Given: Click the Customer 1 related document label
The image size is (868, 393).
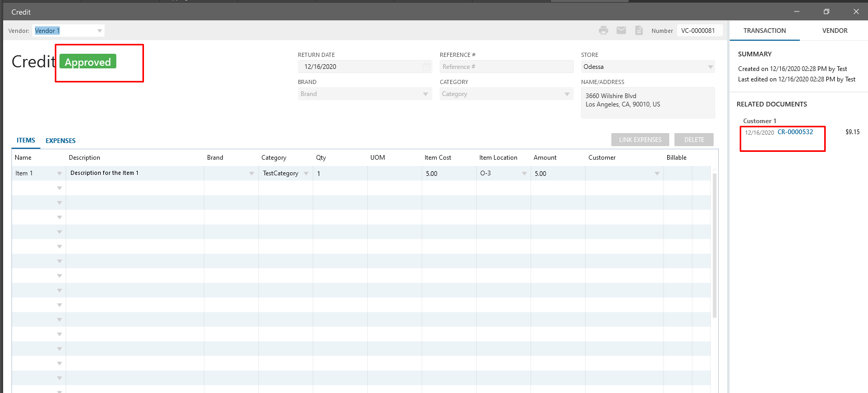Looking at the screenshot, I should 759,121.
